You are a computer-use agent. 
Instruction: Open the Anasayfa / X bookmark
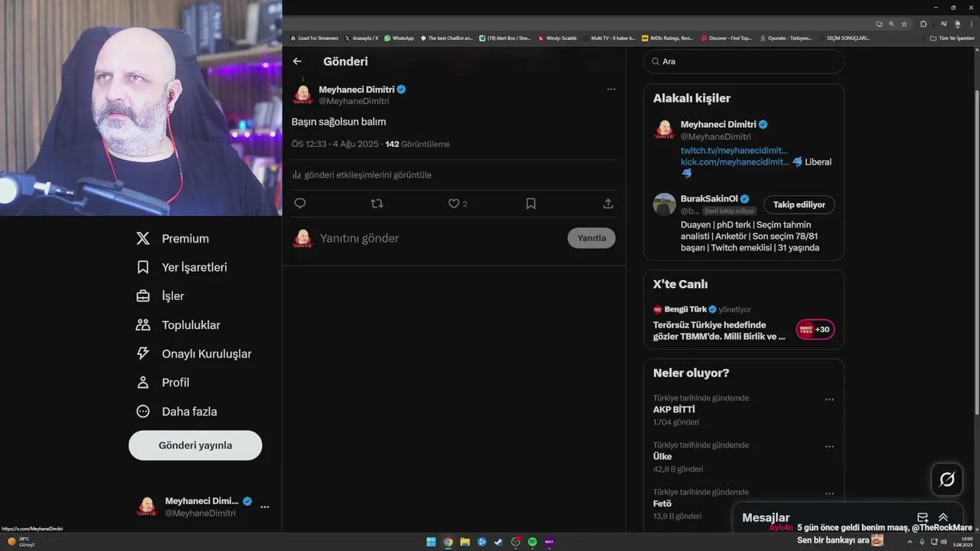click(x=361, y=37)
